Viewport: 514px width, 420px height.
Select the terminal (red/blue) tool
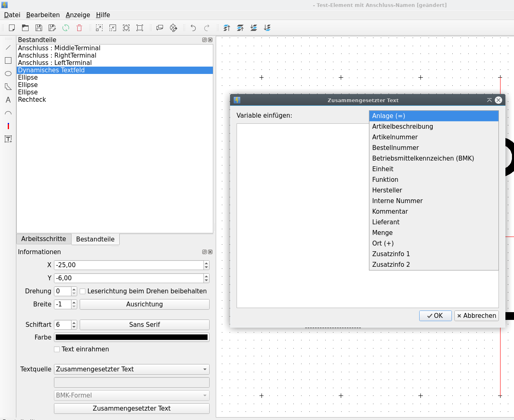[8, 126]
